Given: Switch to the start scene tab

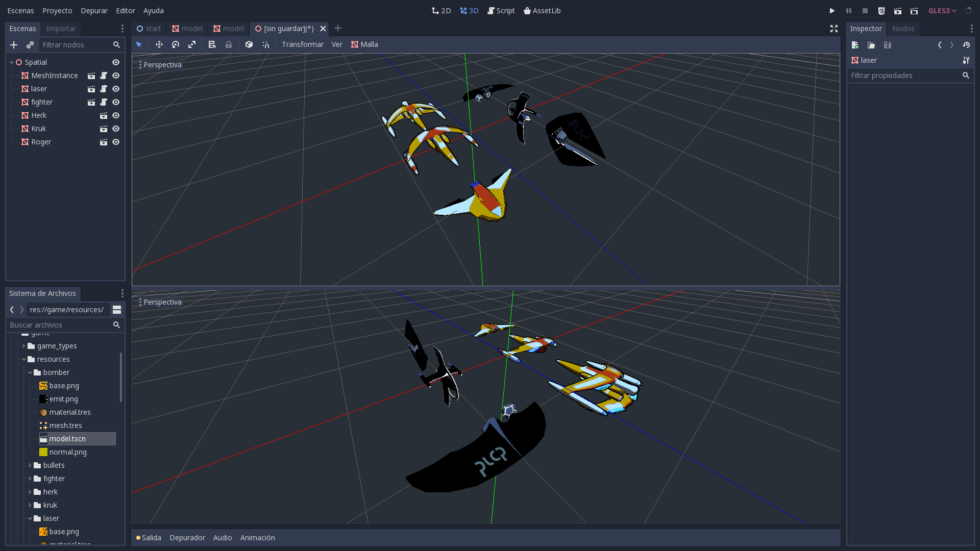Looking at the screenshot, I should pyautogui.click(x=149, y=29).
